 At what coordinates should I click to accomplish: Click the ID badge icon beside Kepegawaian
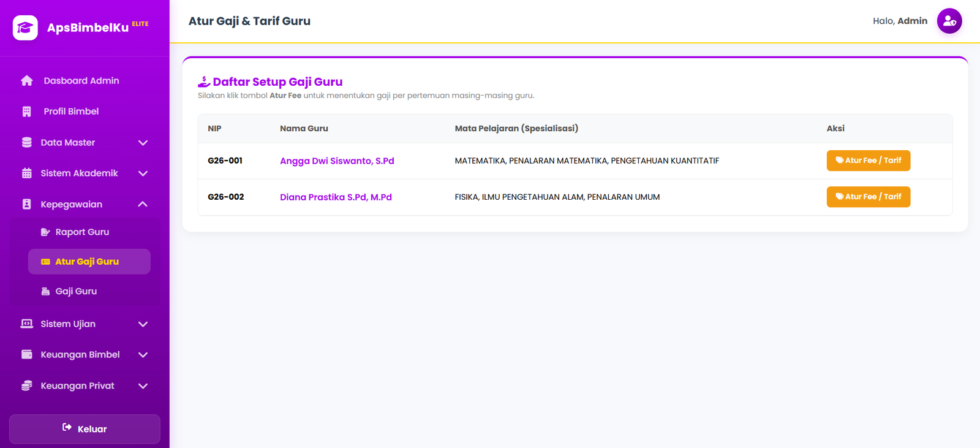[27, 204]
